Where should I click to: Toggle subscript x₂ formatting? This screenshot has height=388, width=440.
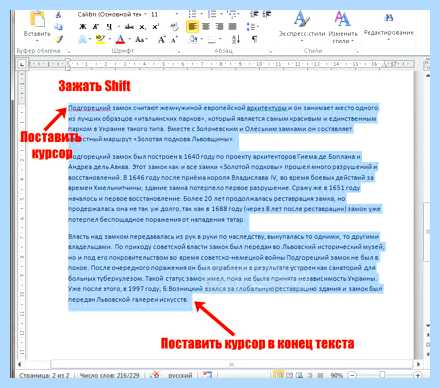click(x=143, y=27)
